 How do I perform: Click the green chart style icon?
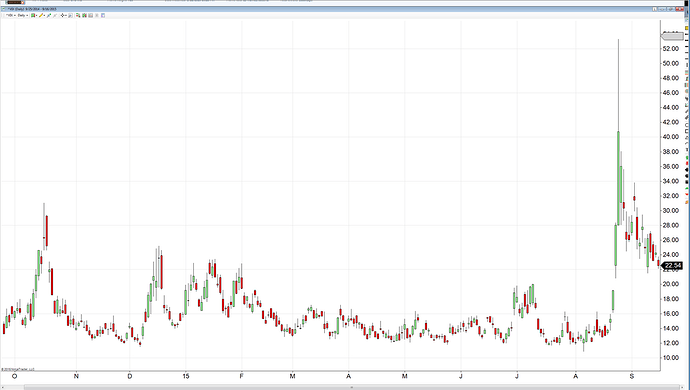pos(33,15)
